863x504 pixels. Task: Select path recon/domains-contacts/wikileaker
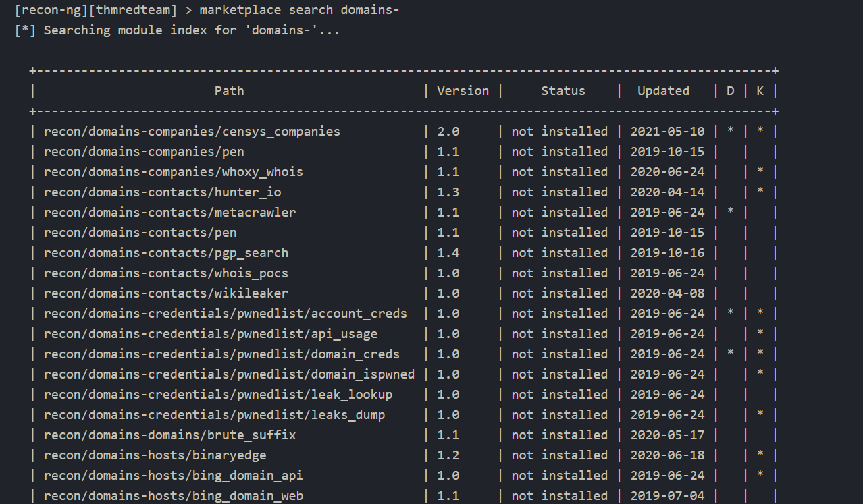166,293
